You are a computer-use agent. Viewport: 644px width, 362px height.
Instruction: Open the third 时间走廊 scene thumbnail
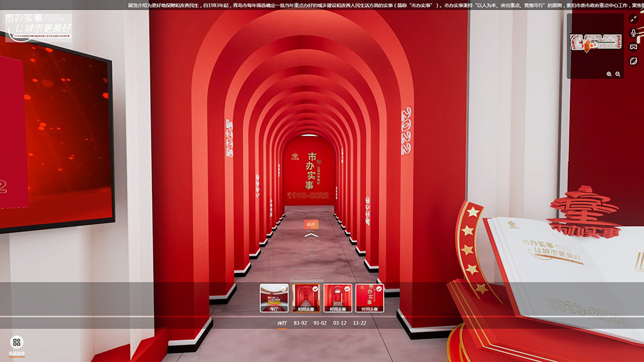(x=337, y=298)
